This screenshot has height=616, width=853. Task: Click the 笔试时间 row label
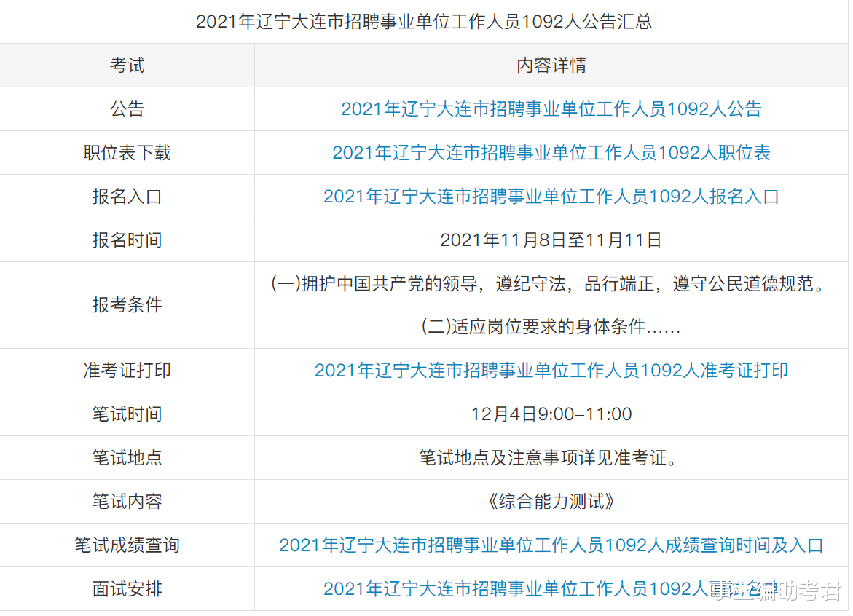point(127,414)
